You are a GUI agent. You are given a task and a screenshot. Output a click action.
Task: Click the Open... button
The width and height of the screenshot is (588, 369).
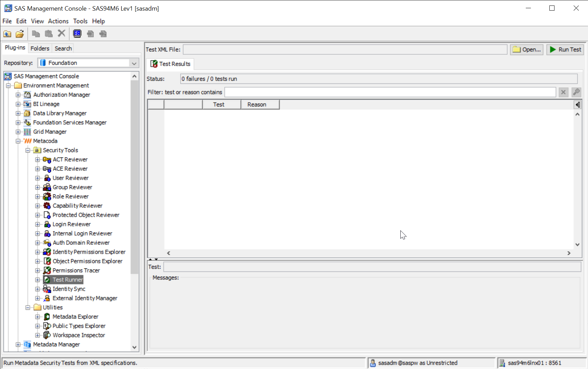coord(527,50)
